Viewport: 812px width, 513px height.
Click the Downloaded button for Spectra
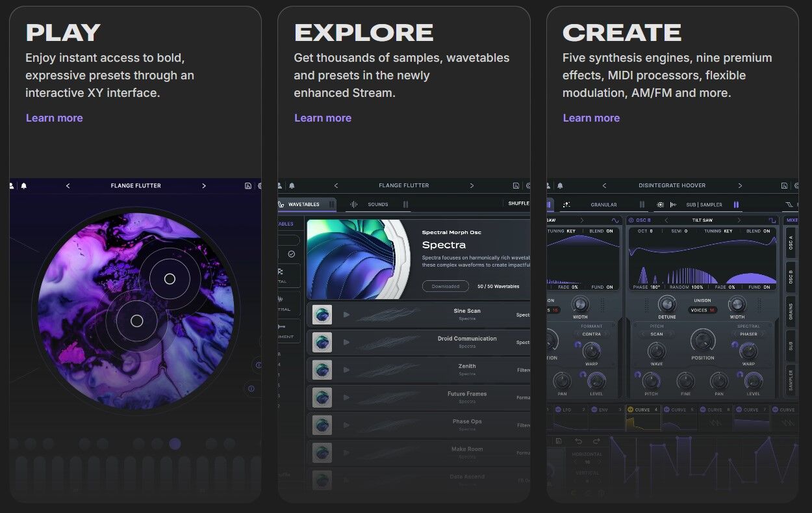click(446, 286)
